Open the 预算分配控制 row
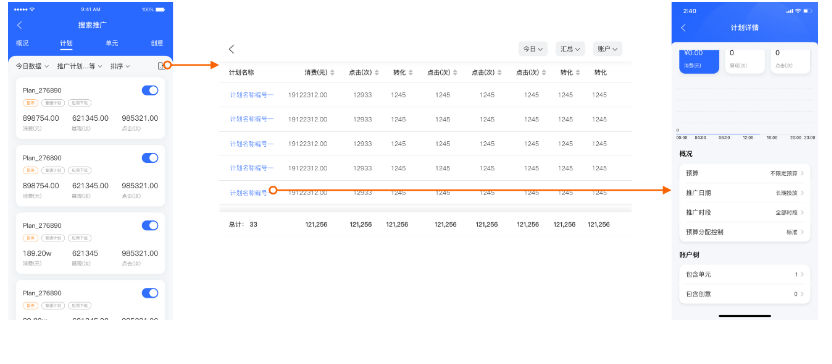 [744, 232]
